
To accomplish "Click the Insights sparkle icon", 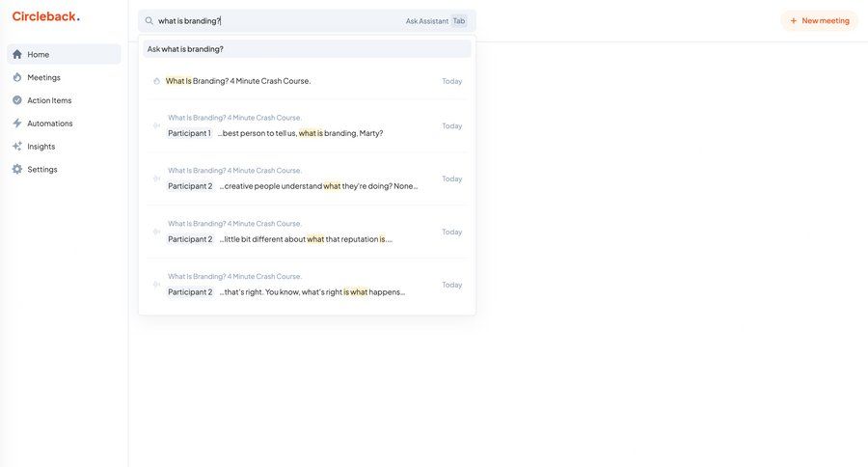I will tap(17, 147).
